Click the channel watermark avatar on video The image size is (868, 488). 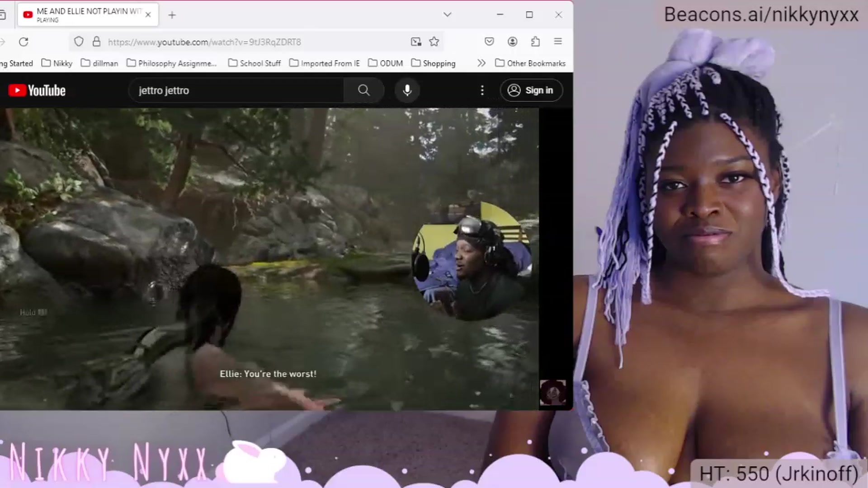coord(552,393)
